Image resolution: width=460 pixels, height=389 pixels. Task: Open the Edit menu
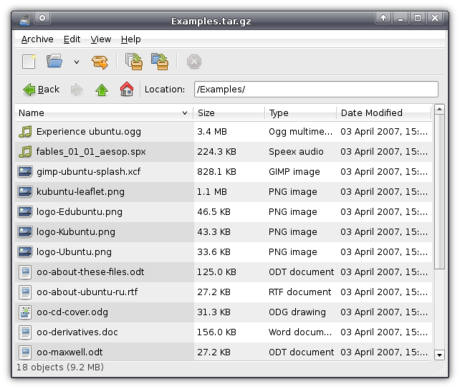pos(72,39)
